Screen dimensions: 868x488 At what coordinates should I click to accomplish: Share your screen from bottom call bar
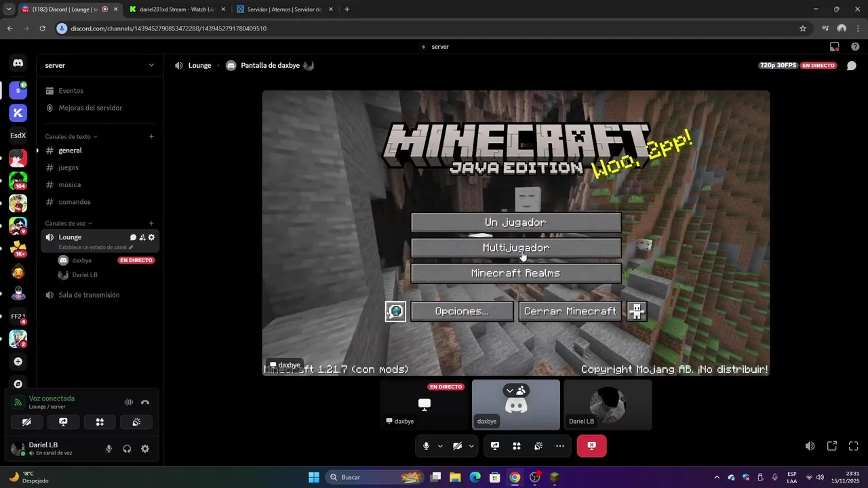point(495,446)
